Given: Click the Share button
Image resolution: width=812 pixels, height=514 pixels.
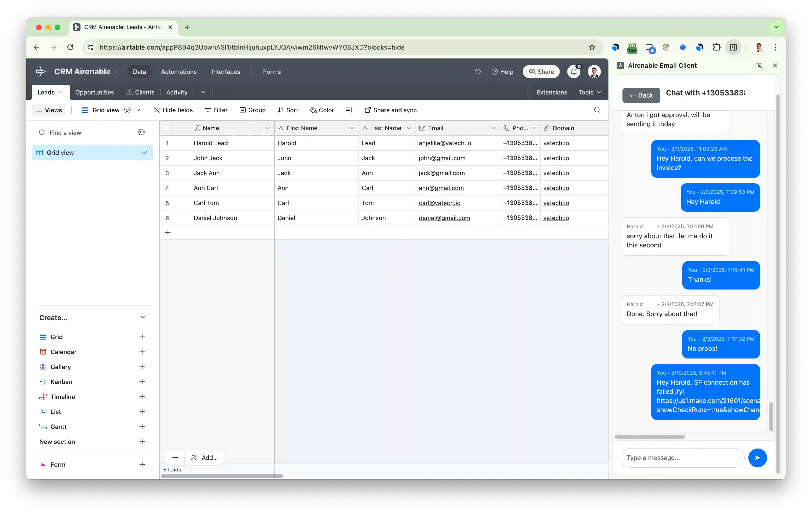Looking at the screenshot, I should point(541,72).
